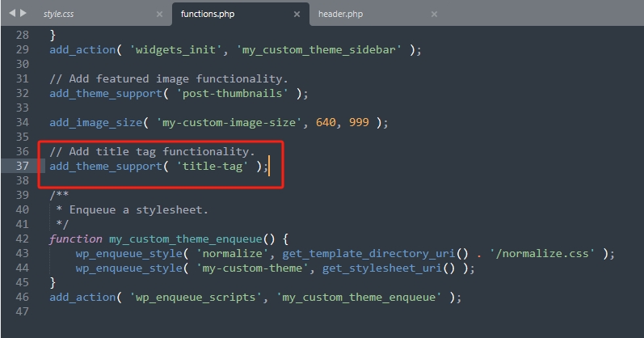Image resolution: width=644 pixels, height=338 pixels.
Task: Click wp_enqueue_style on line 43
Action: (129, 253)
